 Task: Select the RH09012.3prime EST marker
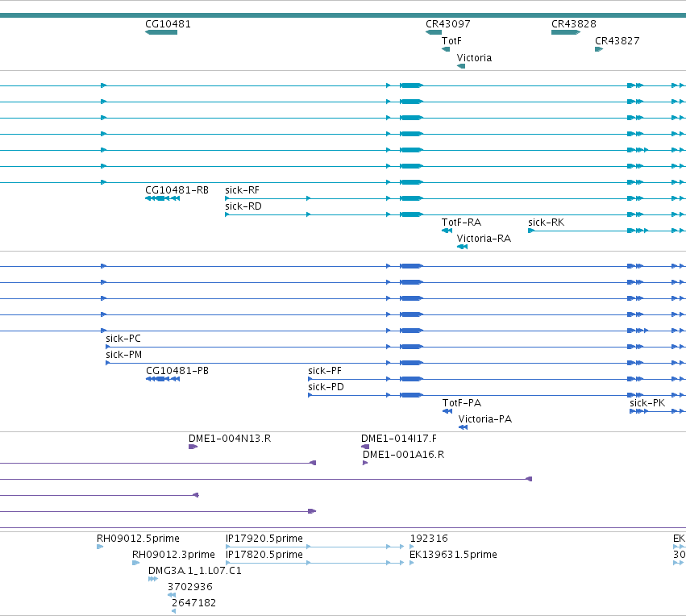(x=135, y=563)
